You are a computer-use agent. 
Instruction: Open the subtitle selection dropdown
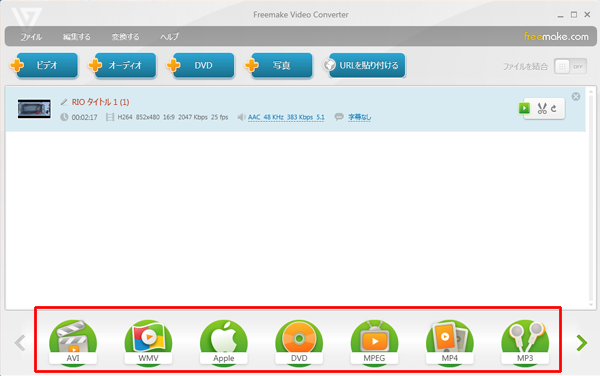pyautogui.click(x=359, y=117)
